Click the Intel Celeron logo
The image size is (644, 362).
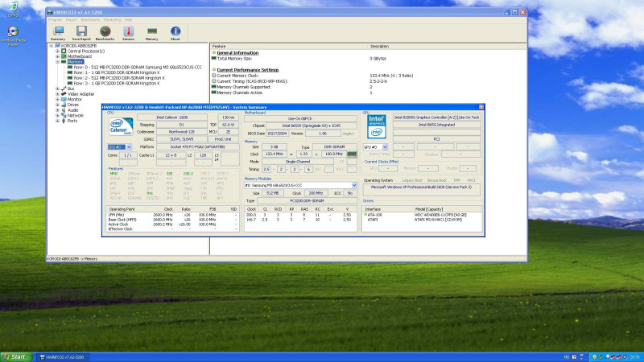coord(121,126)
